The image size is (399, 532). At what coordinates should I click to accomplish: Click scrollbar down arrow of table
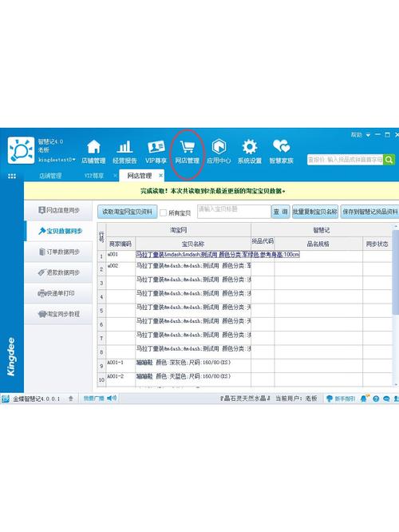point(396,384)
